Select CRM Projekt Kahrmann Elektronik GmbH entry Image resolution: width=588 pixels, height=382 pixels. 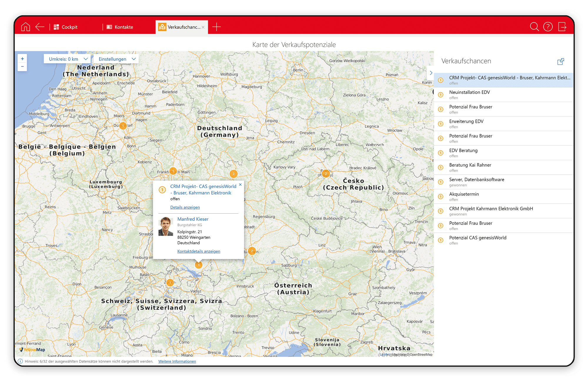[x=504, y=211]
